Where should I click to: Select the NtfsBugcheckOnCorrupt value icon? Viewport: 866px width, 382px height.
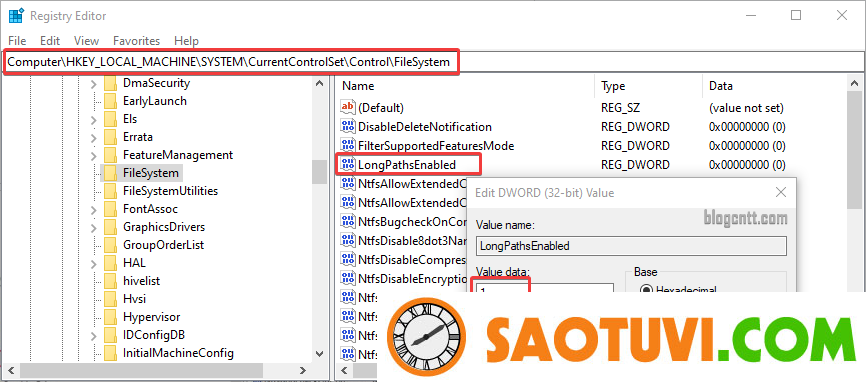click(x=347, y=221)
